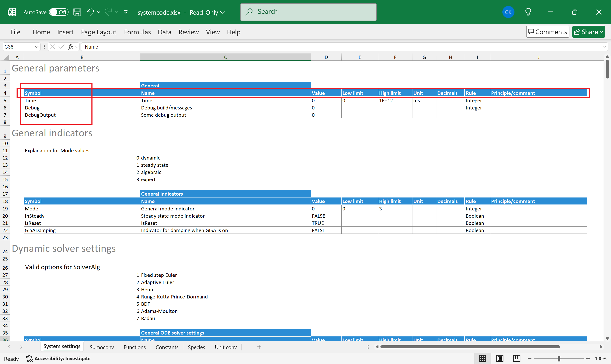Viewport: 611px width, 364px height.
Task: Click the Search box
Action: coord(308,12)
